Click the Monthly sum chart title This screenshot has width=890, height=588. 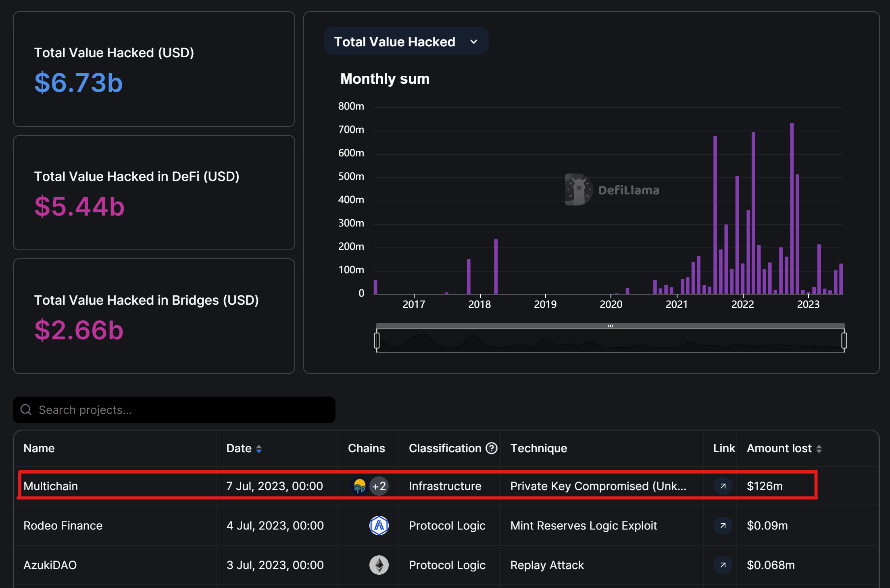[x=385, y=79]
